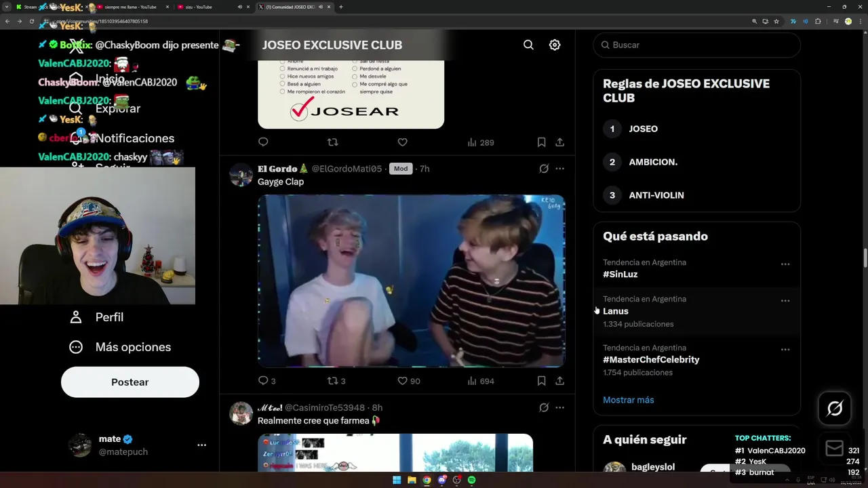The height and width of the screenshot is (488, 868).
Task: Share El Gordo's Gayge Clap post
Action: click(x=559, y=381)
